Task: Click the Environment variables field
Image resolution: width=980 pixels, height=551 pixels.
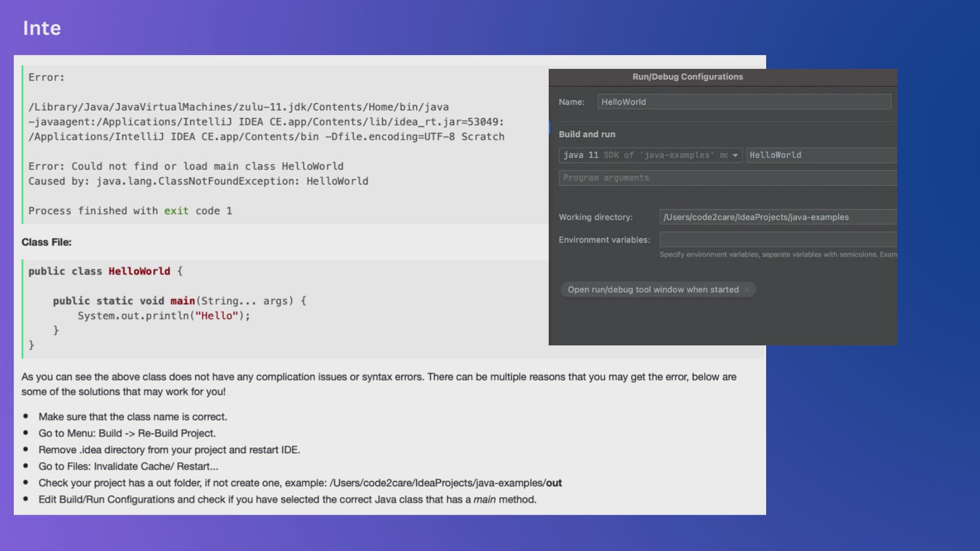Action: [777, 240]
